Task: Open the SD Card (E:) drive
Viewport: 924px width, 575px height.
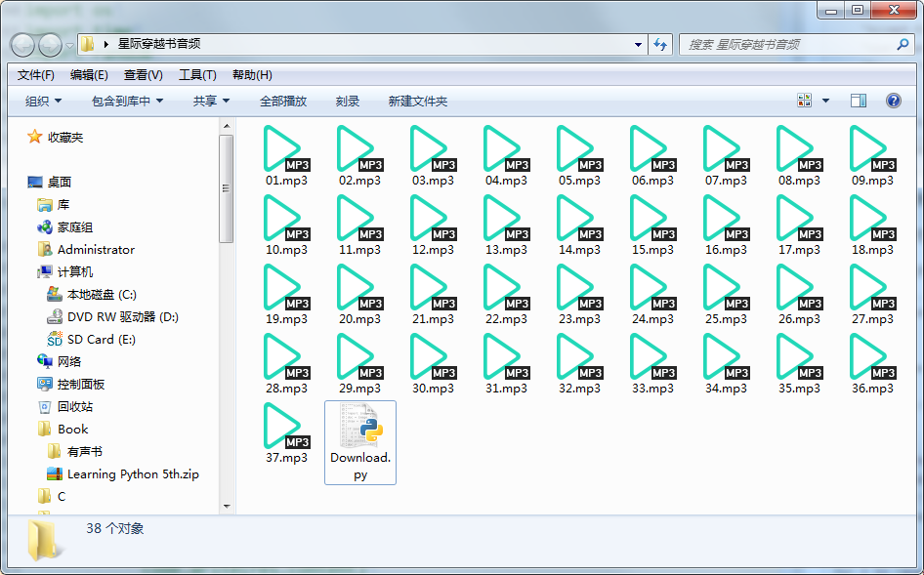Action: [92, 340]
